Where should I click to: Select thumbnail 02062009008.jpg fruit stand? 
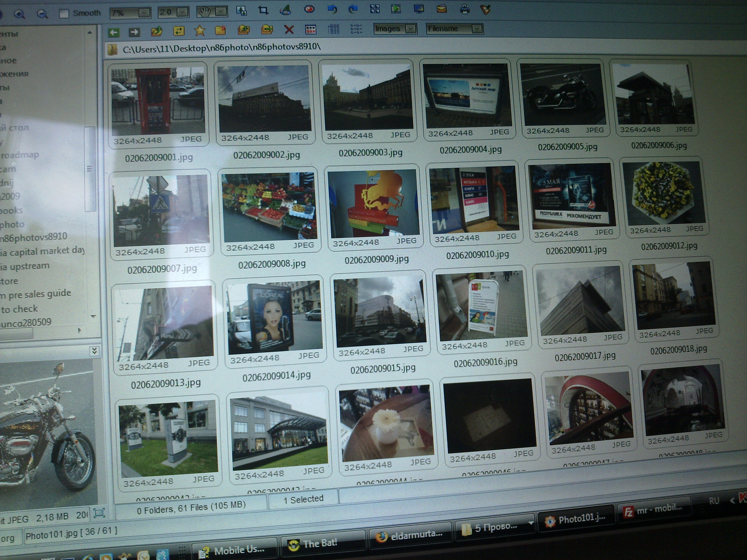pyautogui.click(x=269, y=207)
